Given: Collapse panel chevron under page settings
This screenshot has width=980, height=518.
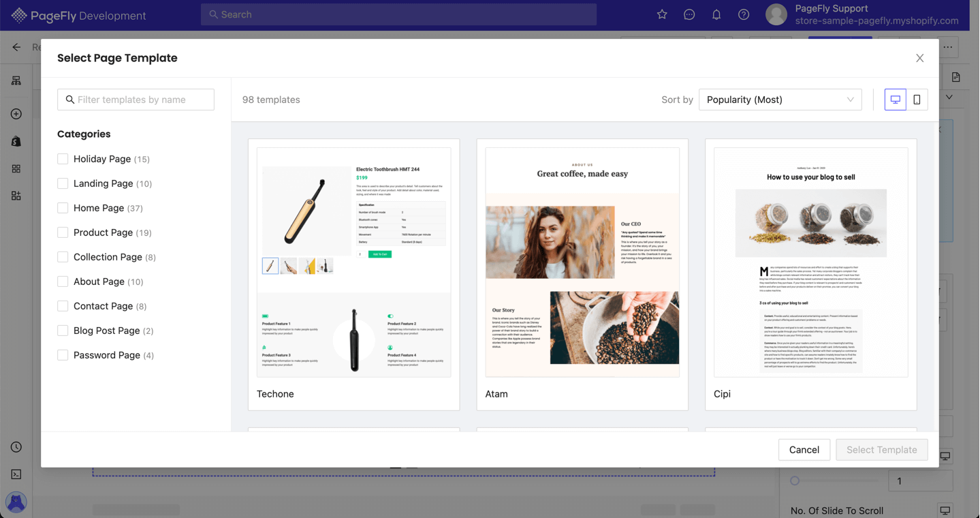Looking at the screenshot, I should tap(949, 97).
